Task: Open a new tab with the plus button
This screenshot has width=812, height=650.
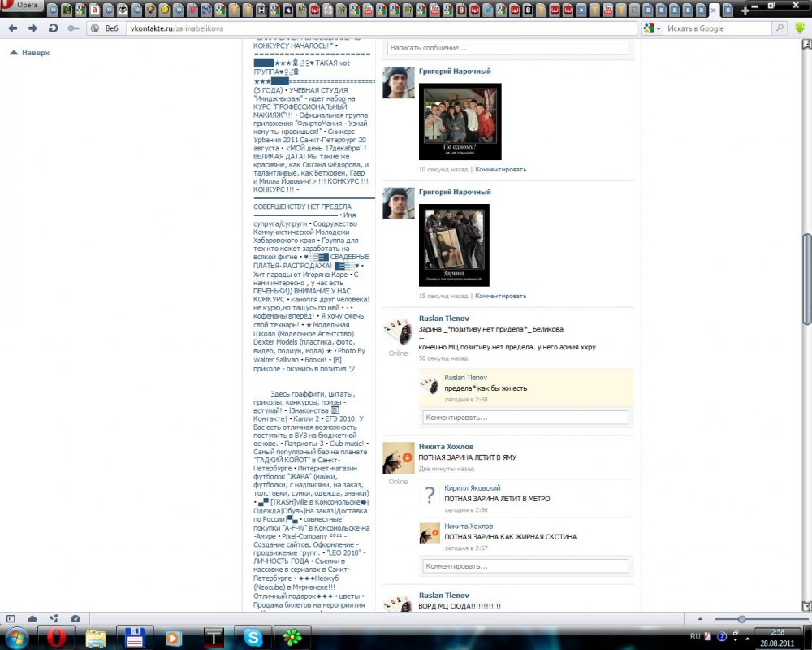Action: [745, 10]
